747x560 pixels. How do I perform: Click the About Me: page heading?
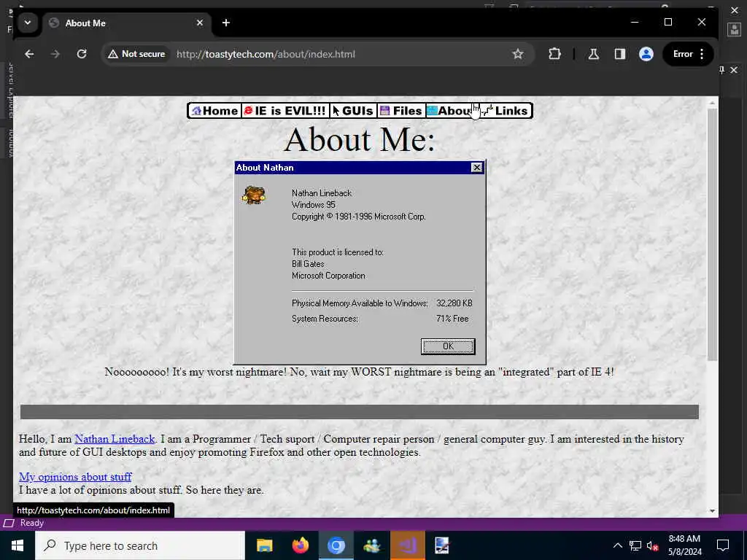tap(360, 139)
